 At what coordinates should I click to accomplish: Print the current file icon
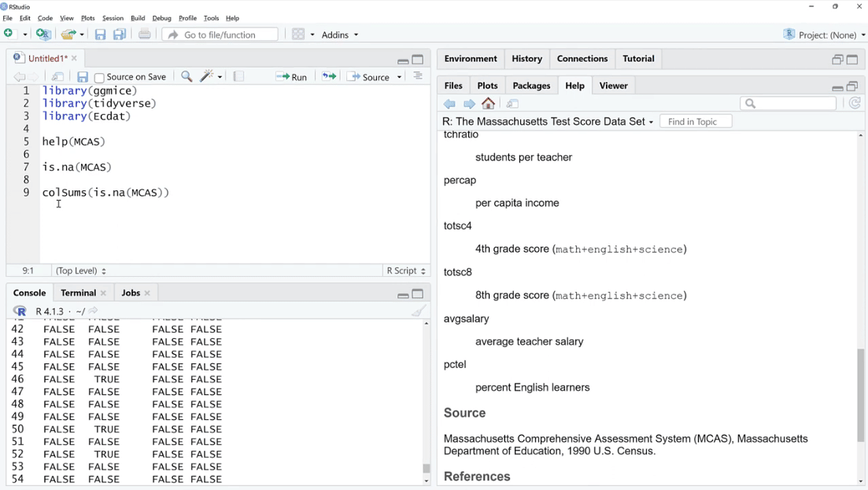pos(145,35)
